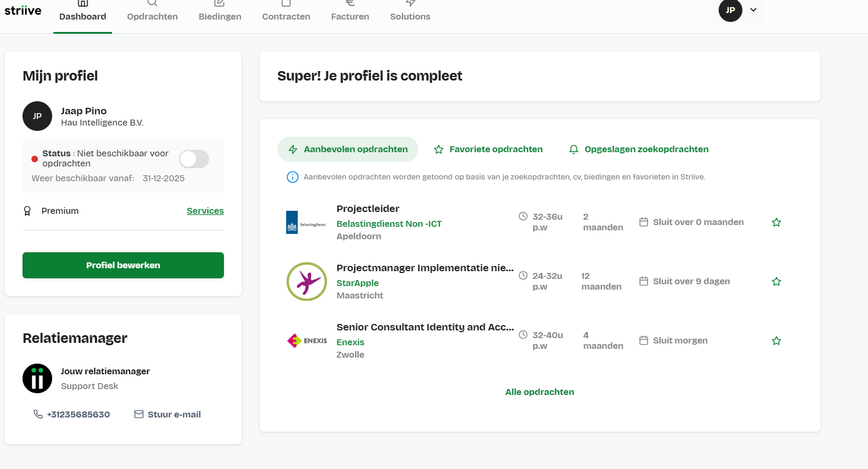Call the phone number +31235685630
This screenshot has height=469, width=868.
click(x=72, y=415)
